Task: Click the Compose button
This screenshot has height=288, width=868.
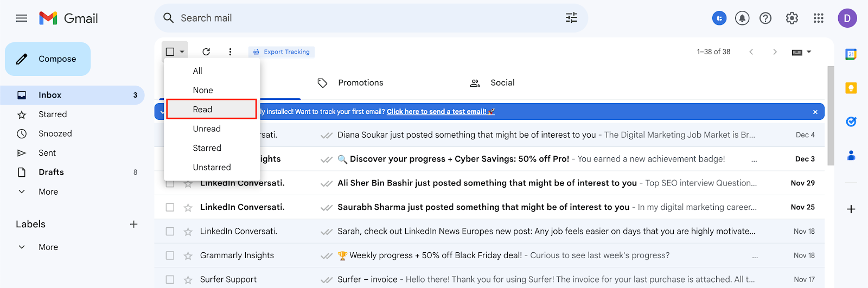Action: click(x=48, y=59)
